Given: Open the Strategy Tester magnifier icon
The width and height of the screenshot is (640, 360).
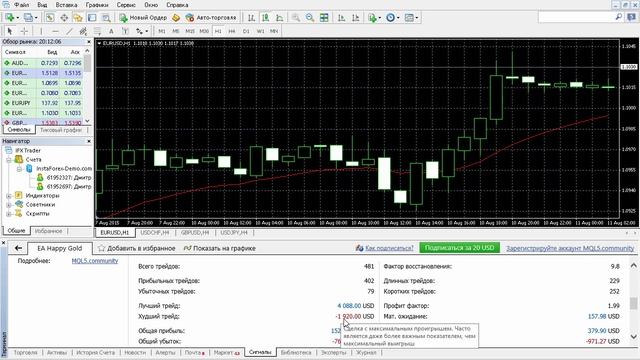Looking at the screenshot, I should (x=106, y=18).
